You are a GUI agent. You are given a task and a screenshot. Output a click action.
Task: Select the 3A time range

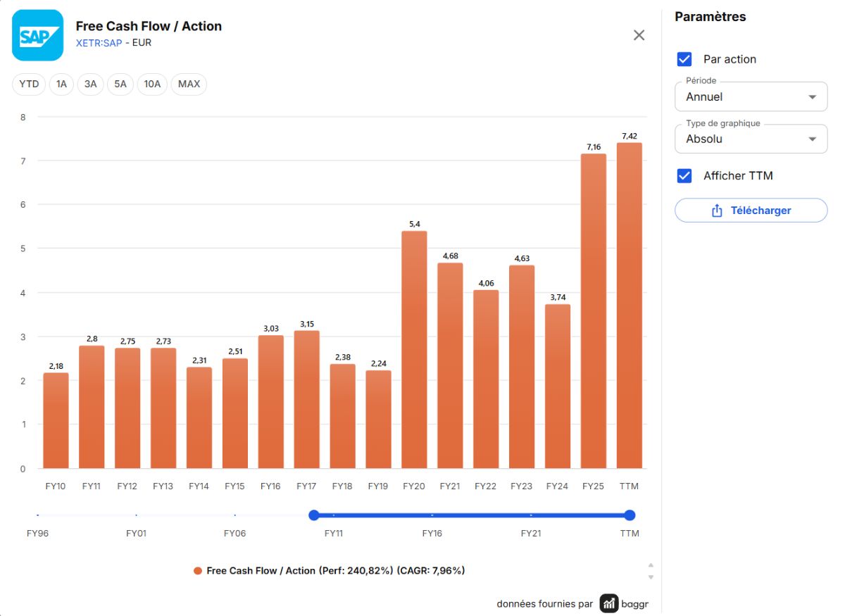[x=91, y=84]
